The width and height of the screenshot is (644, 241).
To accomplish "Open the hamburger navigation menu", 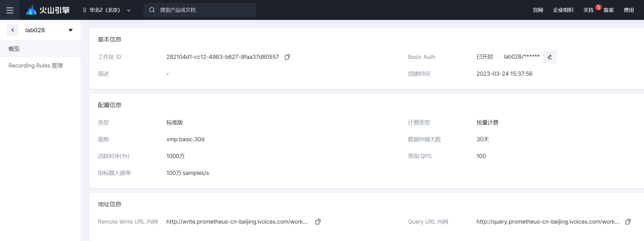I will point(10,10).
